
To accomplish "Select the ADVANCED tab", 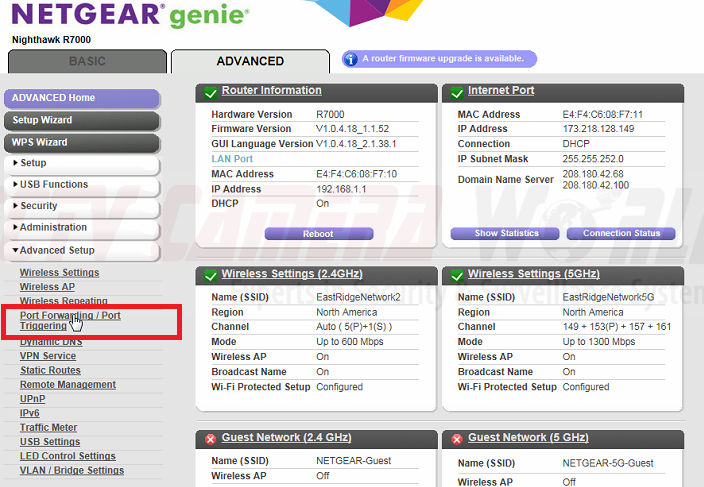I will click(x=250, y=61).
